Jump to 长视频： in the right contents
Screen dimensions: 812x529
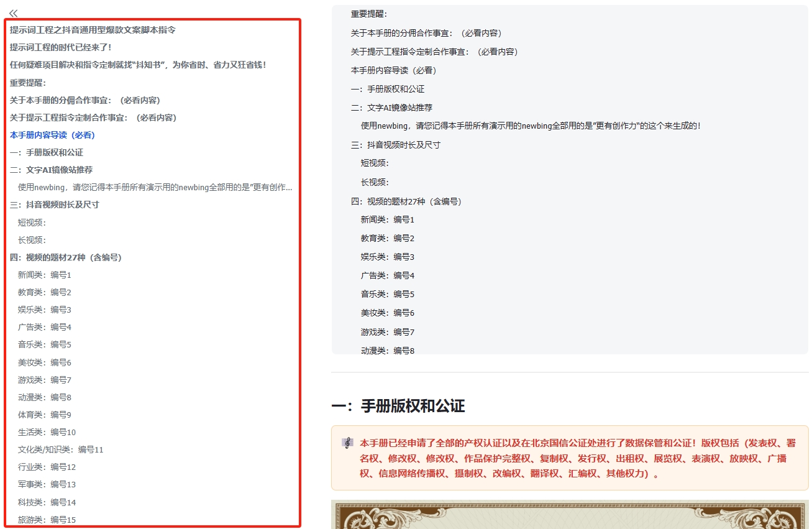375,182
